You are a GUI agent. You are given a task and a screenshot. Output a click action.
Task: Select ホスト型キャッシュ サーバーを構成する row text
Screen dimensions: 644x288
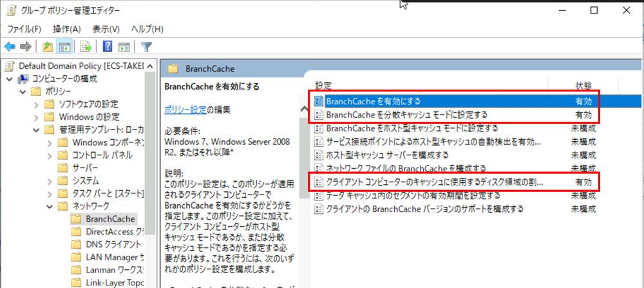(387, 155)
